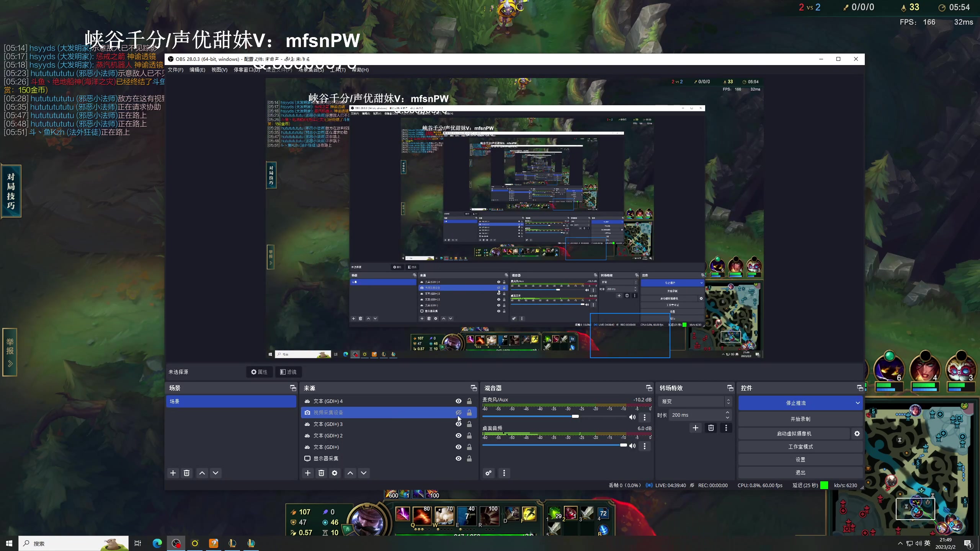Show hidden tray icons chevron
Viewport: 980px width, 551px height.
(x=900, y=543)
